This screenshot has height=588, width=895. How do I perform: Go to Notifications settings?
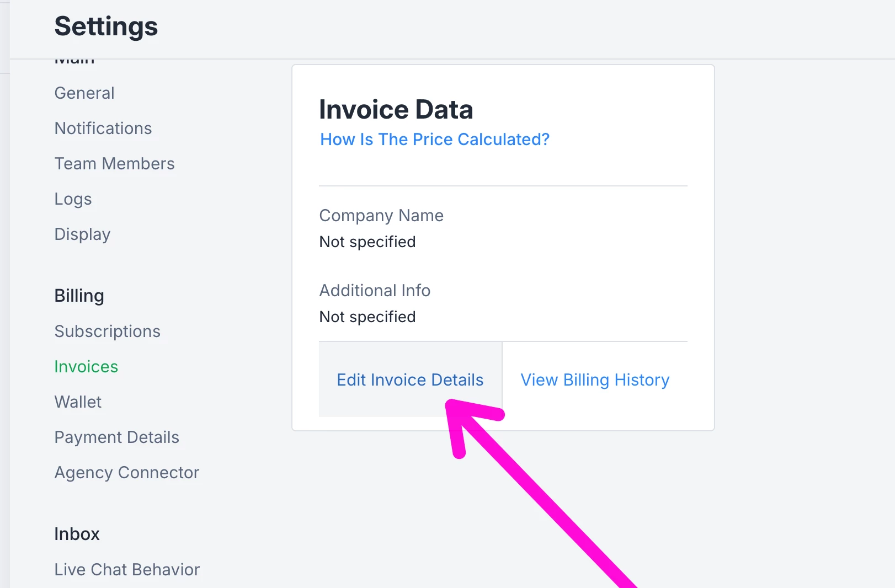(x=103, y=129)
